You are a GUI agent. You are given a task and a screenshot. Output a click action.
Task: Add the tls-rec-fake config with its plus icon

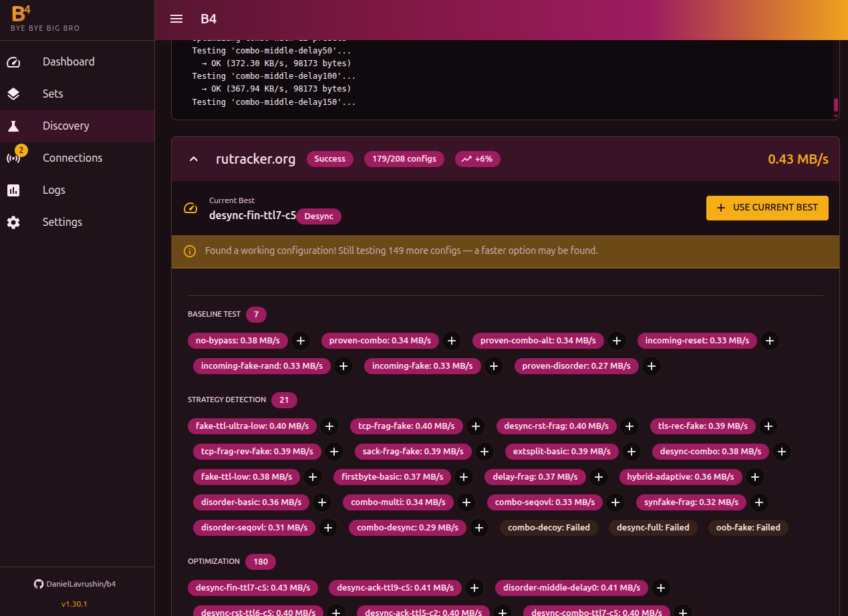pyautogui.click(x=768, y=426)
